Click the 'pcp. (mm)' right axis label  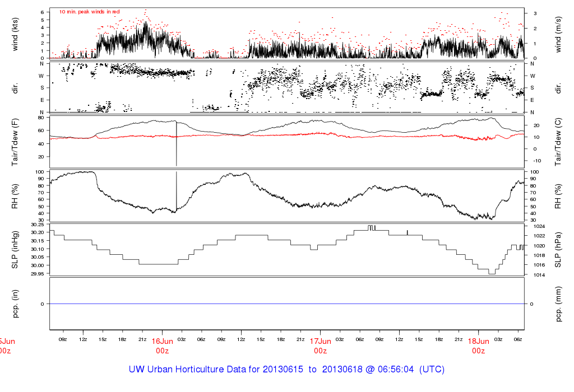pyautogui.click(x=558, y=304)
